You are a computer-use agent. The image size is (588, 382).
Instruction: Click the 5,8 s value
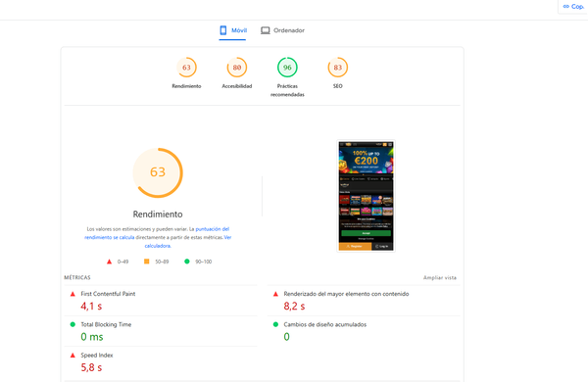tap(91, 367)
